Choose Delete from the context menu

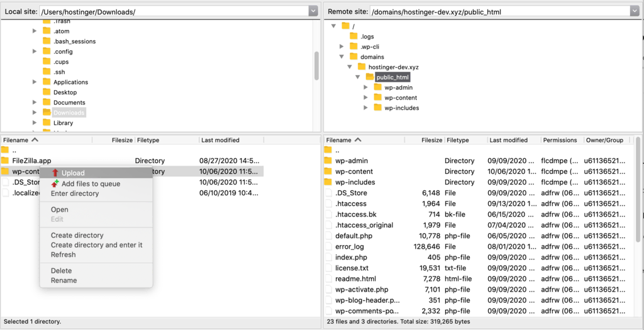(61, 270)
